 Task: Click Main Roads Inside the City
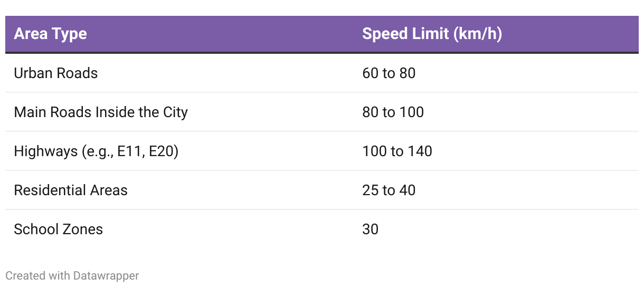point(101,112)
